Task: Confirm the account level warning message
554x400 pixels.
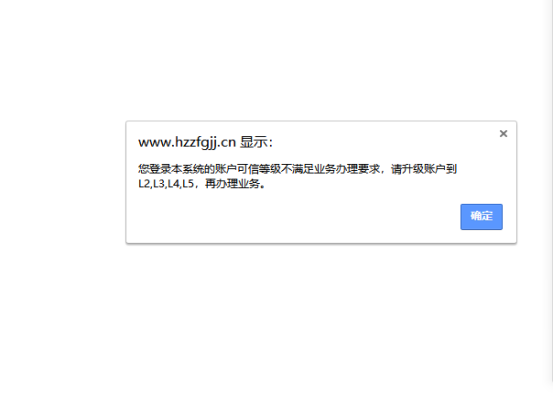Action: (481, 217)
